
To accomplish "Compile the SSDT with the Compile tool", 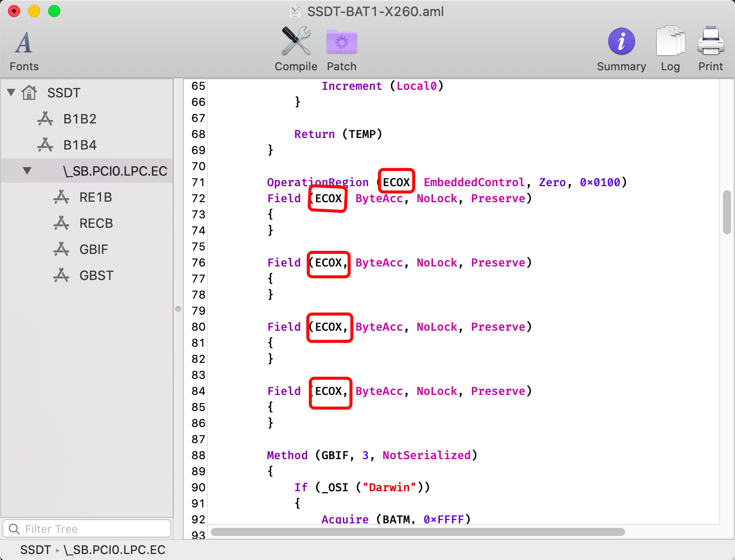I will [296, 49].
